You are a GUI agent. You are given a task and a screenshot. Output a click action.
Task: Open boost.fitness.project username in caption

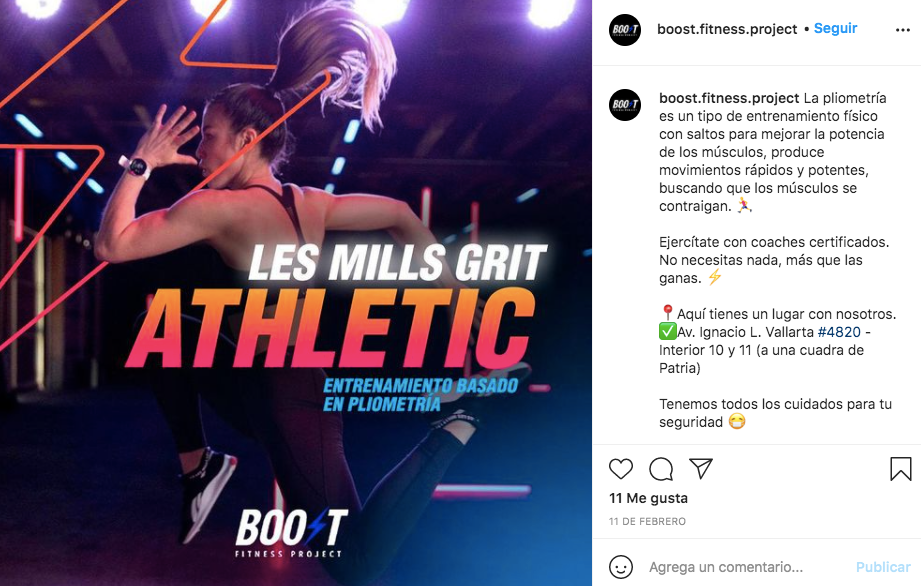[x=729, y=97]
